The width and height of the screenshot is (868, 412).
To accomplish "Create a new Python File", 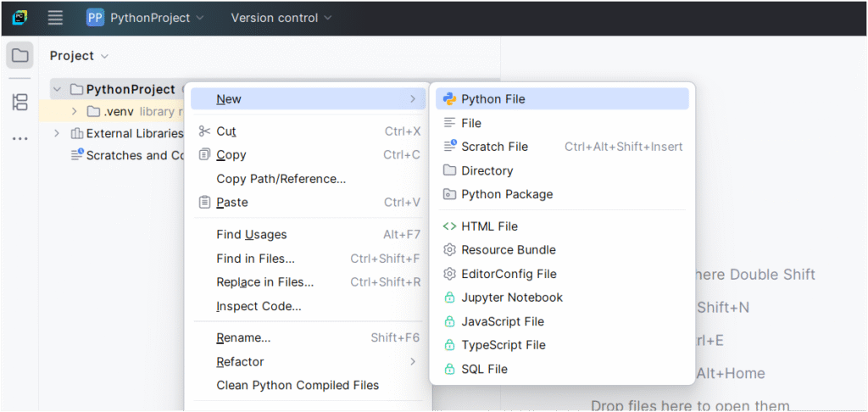I will [563, 99].
